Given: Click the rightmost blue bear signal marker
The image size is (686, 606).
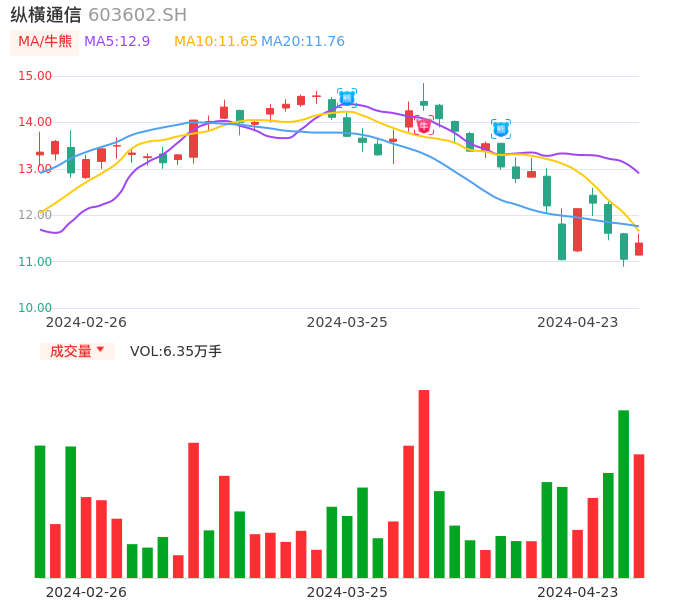Looking at the screenshot, I should coord(501,128).
